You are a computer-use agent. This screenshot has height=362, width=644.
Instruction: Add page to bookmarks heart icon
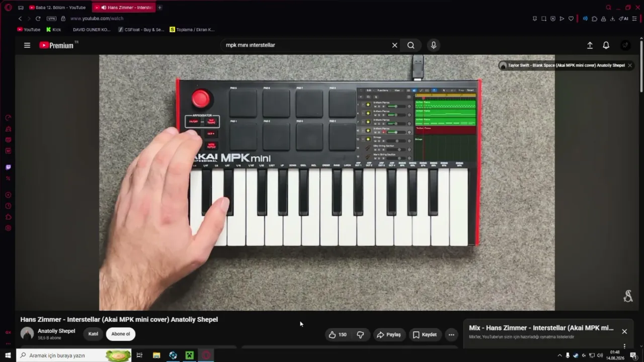point(571,19)
